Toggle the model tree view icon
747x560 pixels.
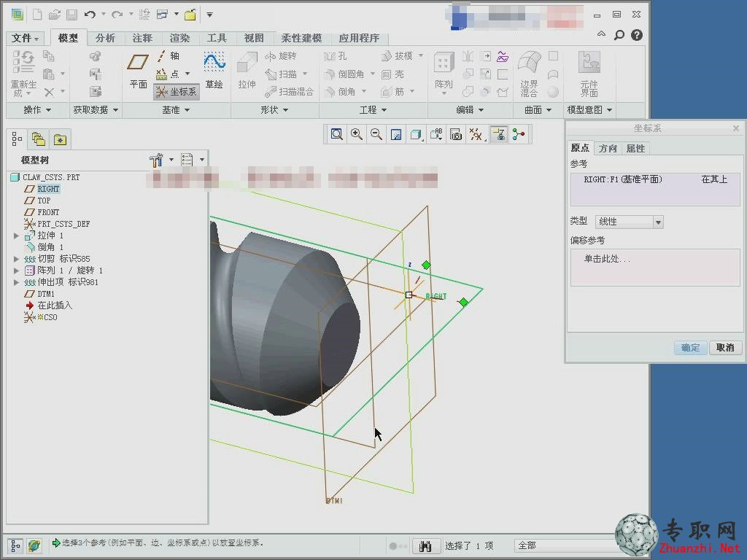coord(17,139)
